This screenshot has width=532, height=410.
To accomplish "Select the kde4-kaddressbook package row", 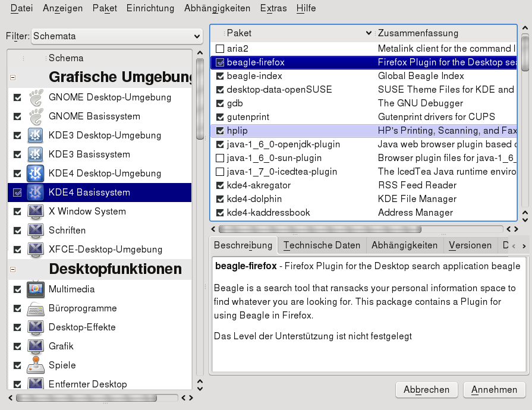I will pyautogui.click(x=364, y=213).
